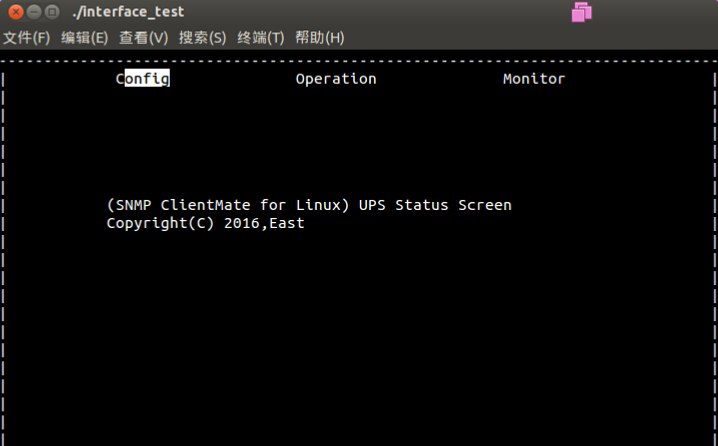
Task: Open the 查看(V) menu
Action: point(144,38)
